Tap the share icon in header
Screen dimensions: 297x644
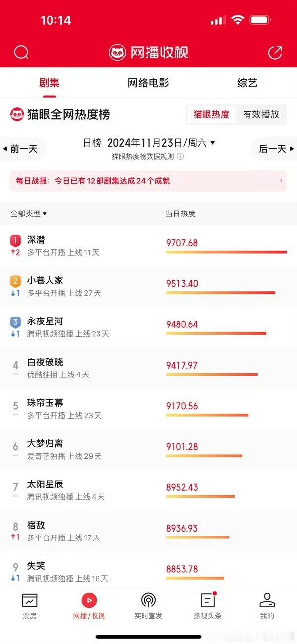pos(275,53)
